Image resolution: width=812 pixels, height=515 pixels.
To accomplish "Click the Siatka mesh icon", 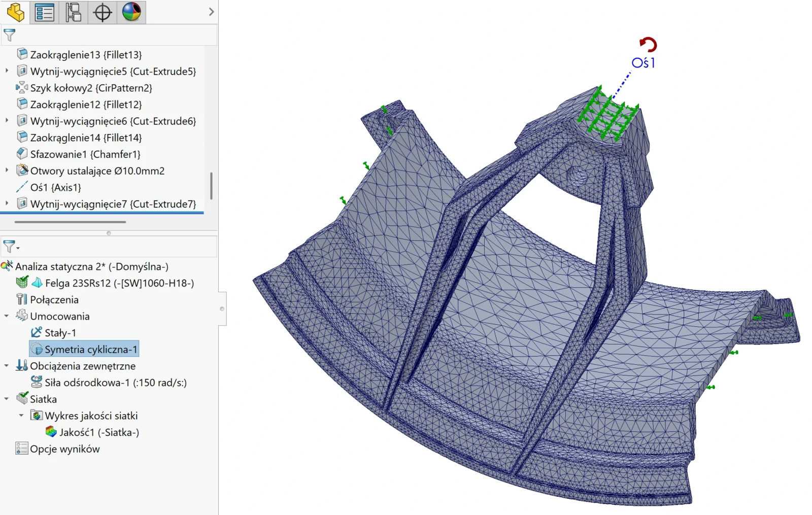I will click(x=22, y=398).
